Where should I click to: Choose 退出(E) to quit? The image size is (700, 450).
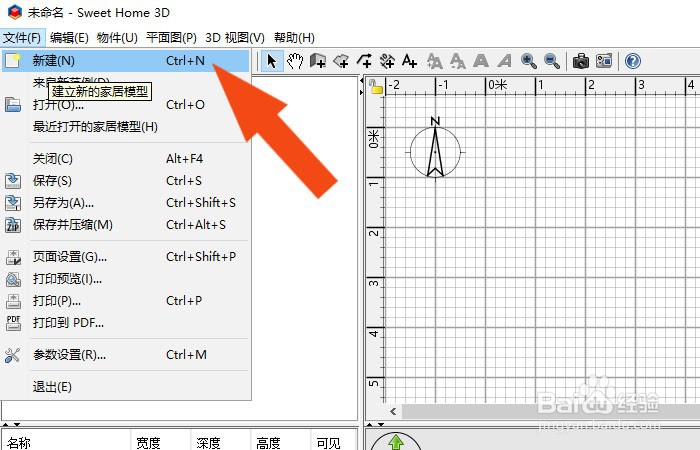pyautogui.click(x=125, y=387)
